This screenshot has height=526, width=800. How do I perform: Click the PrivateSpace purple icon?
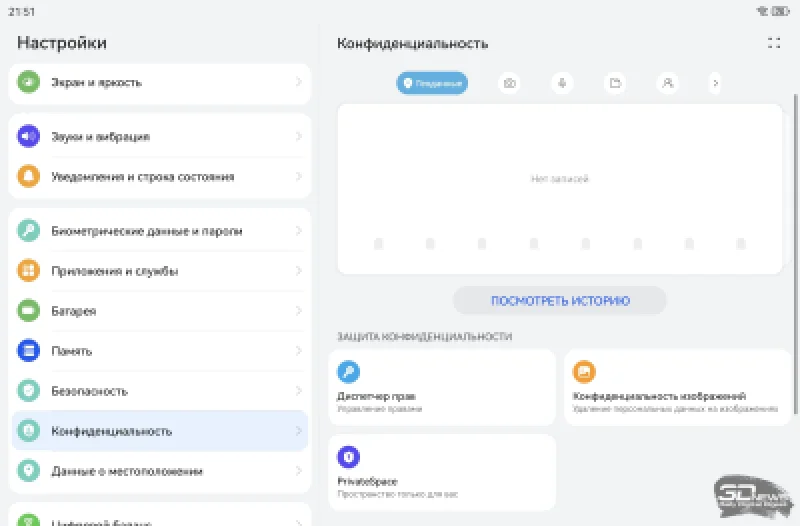point(349,456)
